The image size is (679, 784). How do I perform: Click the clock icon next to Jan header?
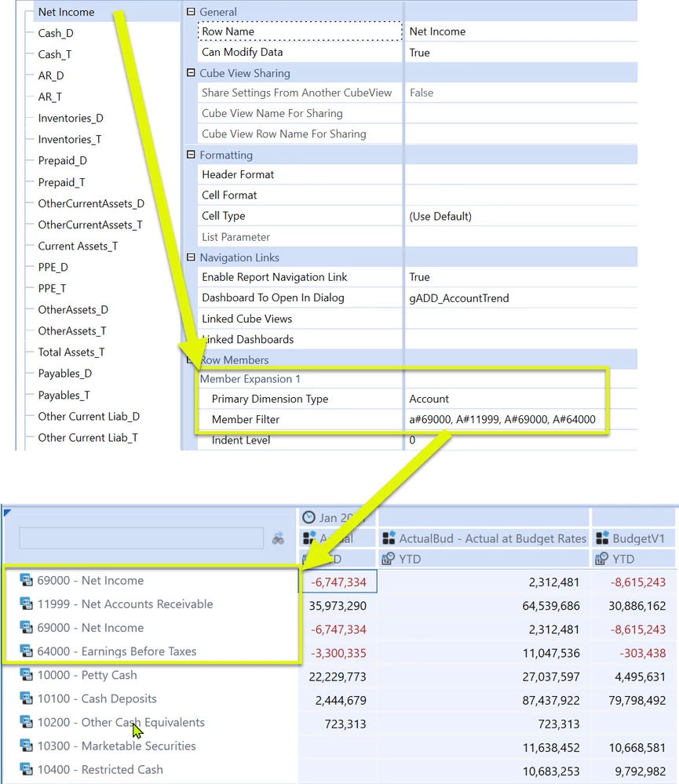[x=309, y=517]
